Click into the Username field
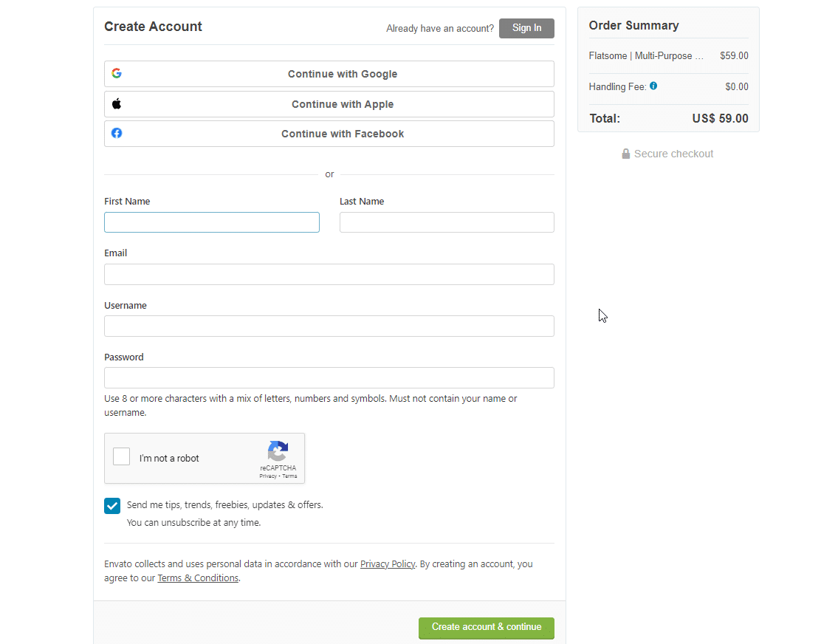The height and width of the screenshot is (644, 838). pyautogui.click(x=329, y=326)
